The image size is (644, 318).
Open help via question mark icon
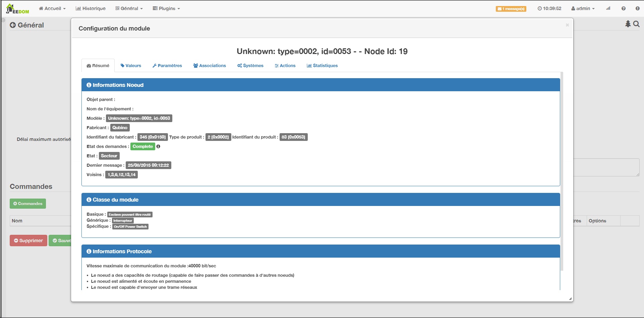[x=624, y=8]
